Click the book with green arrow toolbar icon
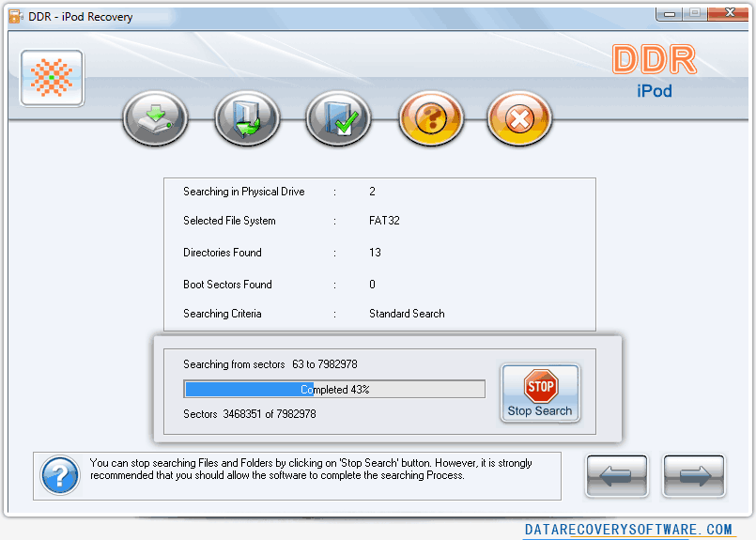The image size is (756, 540). click(x=247, y=118)
